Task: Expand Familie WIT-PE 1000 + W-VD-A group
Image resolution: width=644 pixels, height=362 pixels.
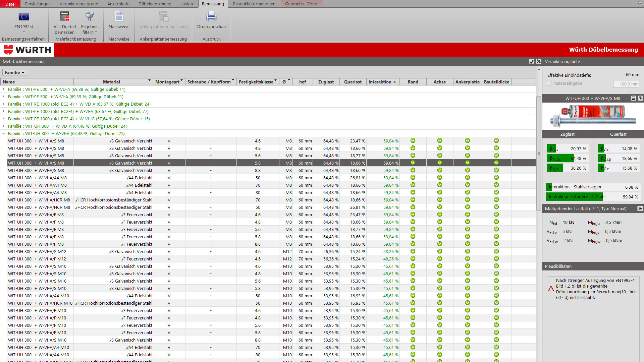Action: tap(4, 104)
